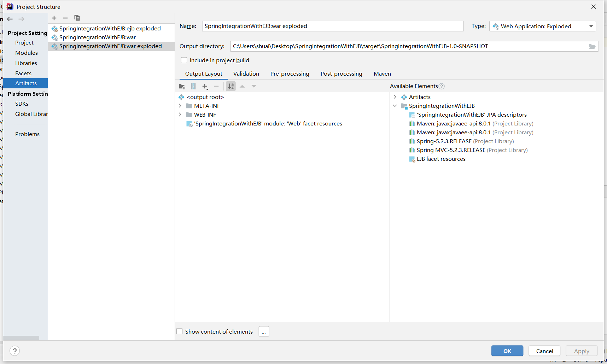607x364 pixels.
Task: Open Problems in the sidebar
Action: tap(27, 134)
